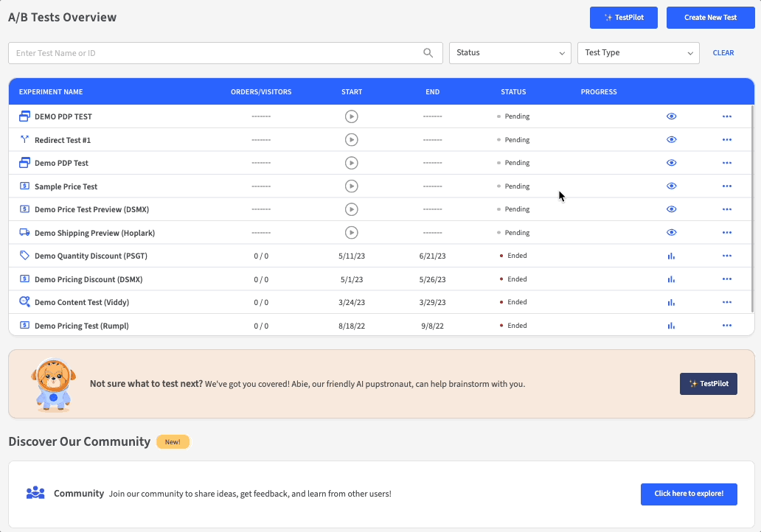Click the CLEAR filters link
Screen dimensions: 761x532
[x=723, y=53]
